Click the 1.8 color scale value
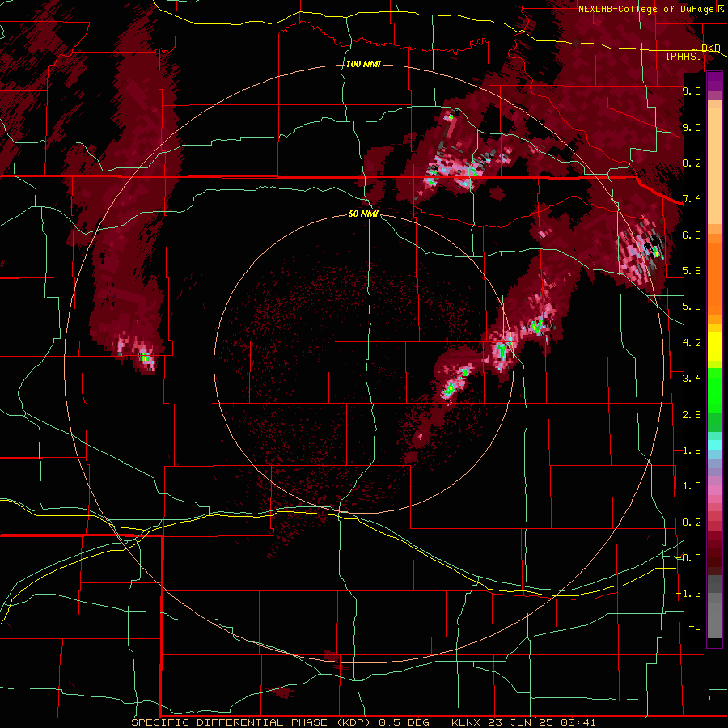The image size is (728, 728). tap(692, 451)
